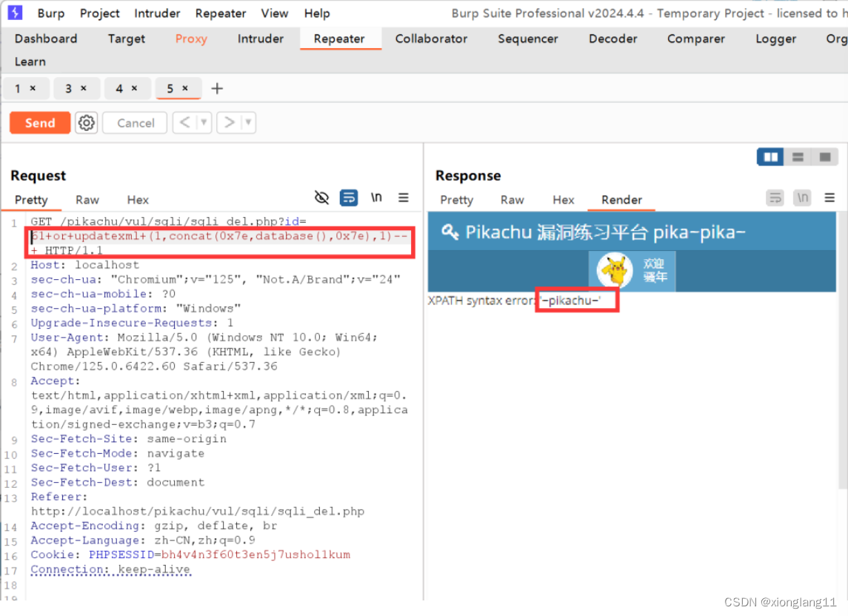
Task: Go to previous request with back arrow
Action: point(184,123)
